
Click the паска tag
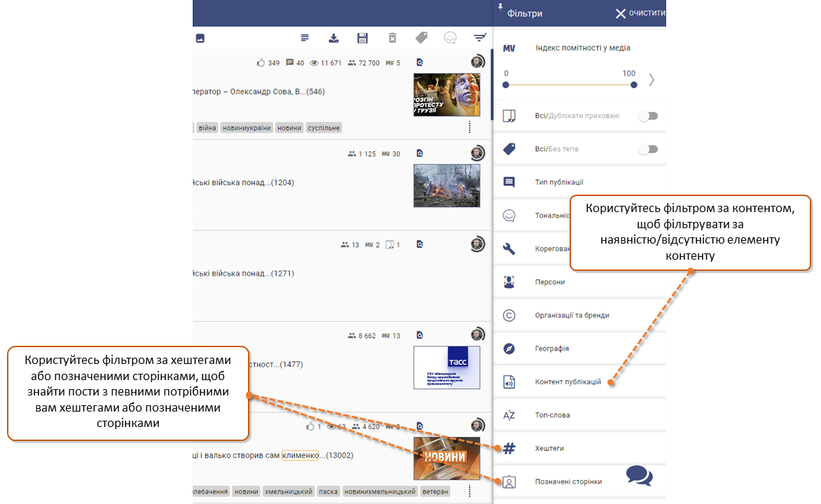329,491
